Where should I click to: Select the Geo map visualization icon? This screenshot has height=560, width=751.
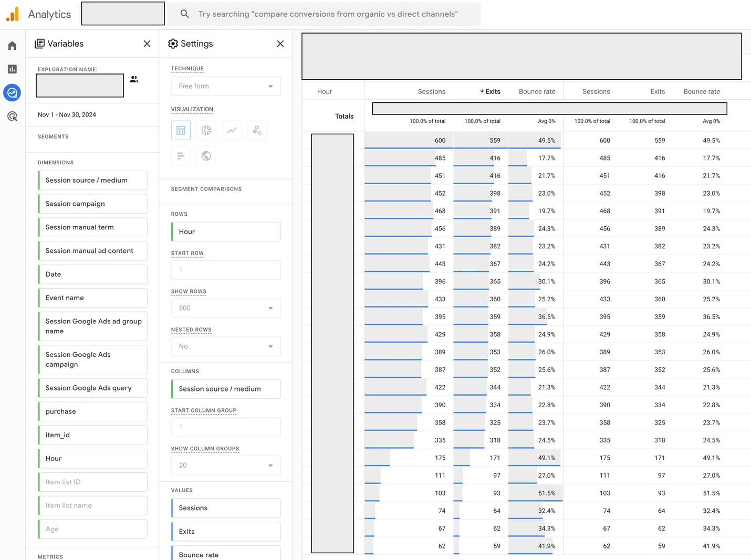click(206, 156)
